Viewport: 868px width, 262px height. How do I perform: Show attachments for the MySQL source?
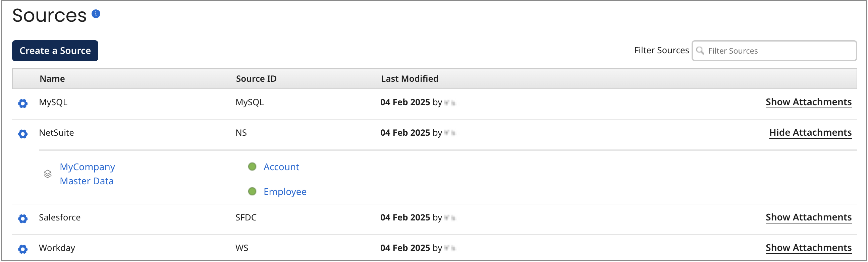click(809, 102)
